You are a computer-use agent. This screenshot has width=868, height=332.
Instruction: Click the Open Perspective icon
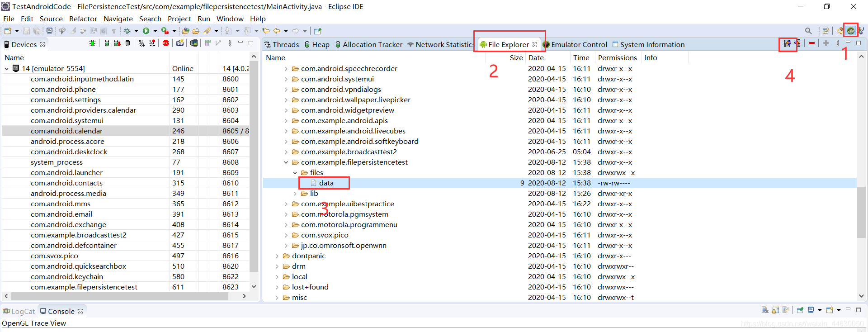pos(826,31)
